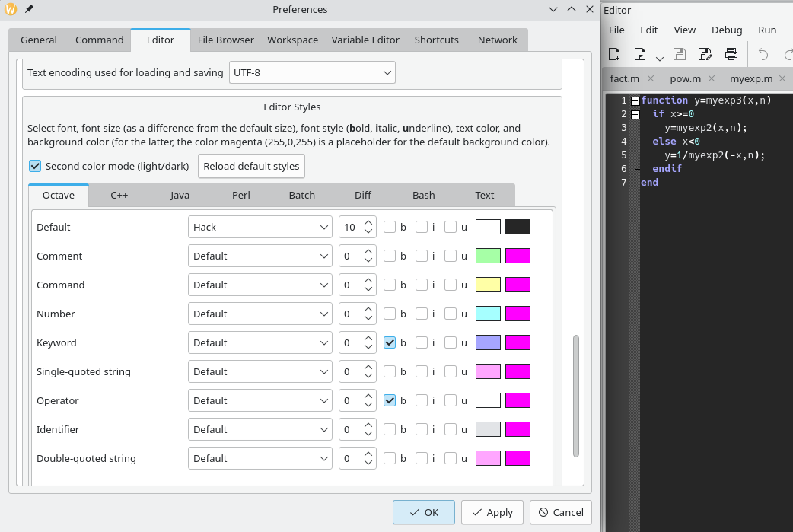Click the Reload default styles button
Viewport: 793px width, 532px height.
click(251, 166)
